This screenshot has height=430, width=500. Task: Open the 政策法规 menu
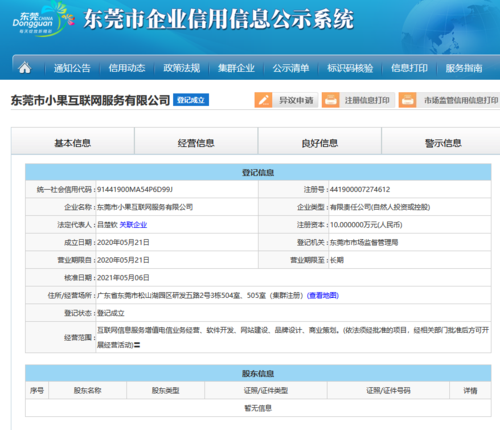pyautogui.click(x=181, y=68)
